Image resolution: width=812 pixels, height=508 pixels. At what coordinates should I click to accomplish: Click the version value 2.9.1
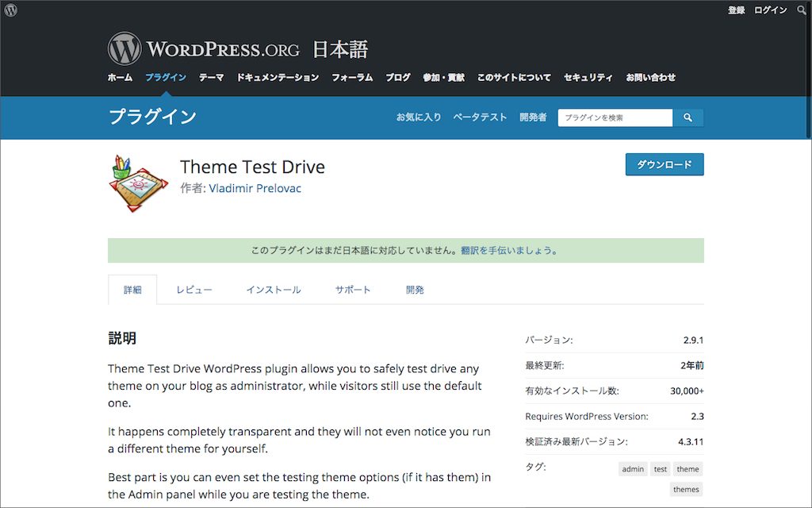click(x=693, y=340)
